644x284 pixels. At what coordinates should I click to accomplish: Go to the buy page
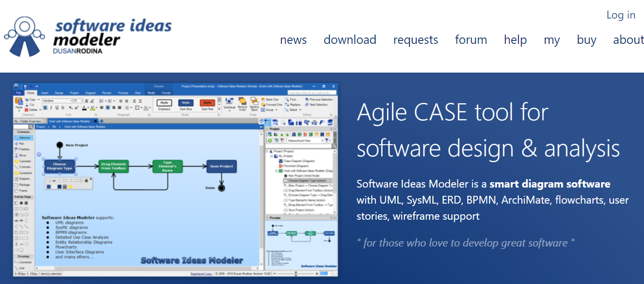tap(587, 40)
